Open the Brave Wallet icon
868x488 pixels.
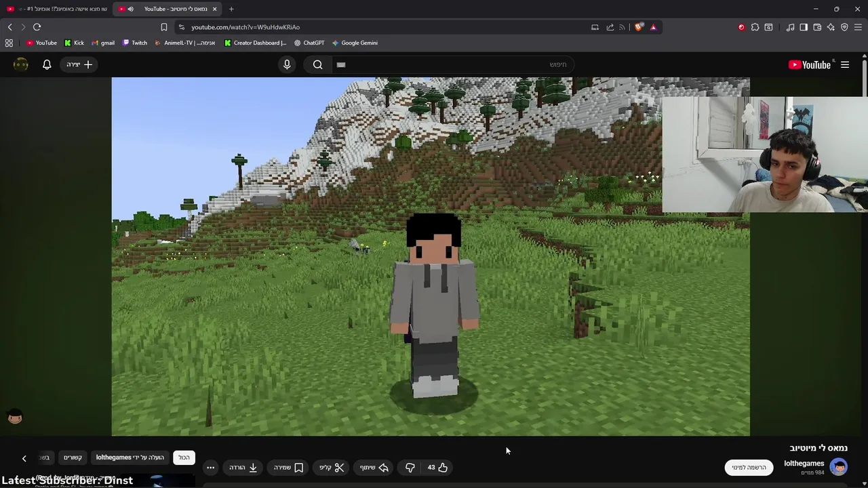click(x=817, y=27)
